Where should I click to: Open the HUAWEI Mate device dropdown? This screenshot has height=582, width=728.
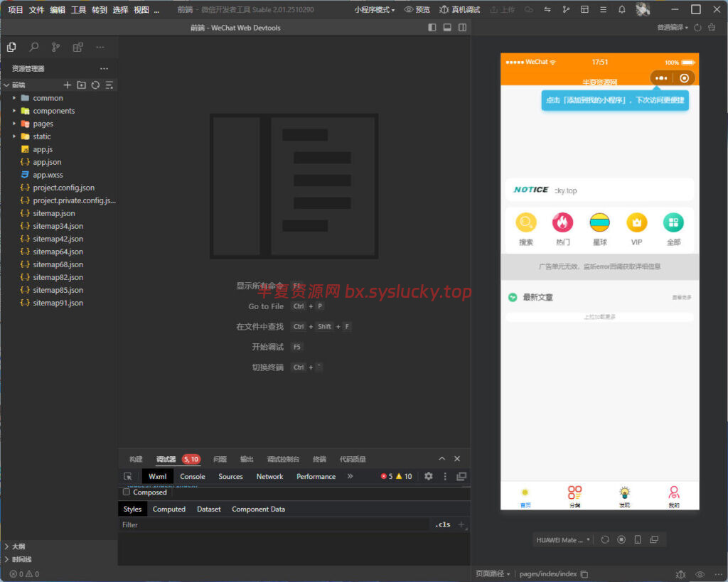coord(563,540)
